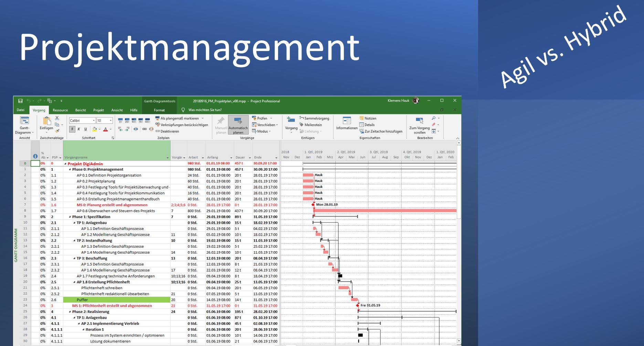Open the Calibri font name dropdown

click(93, 121)
